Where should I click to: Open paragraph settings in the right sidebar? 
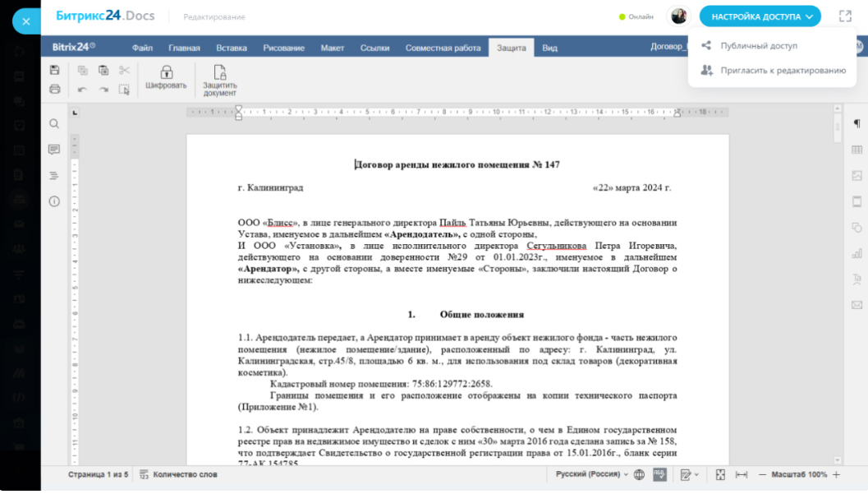pos(857,123)
